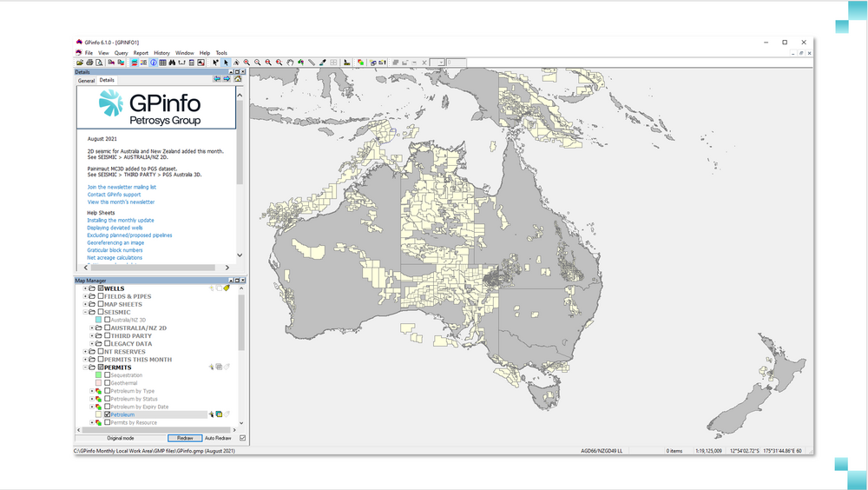Click the blue Information icon in toolbar
868x490 pixels.
pyautogui.click(x=154, y=63)
